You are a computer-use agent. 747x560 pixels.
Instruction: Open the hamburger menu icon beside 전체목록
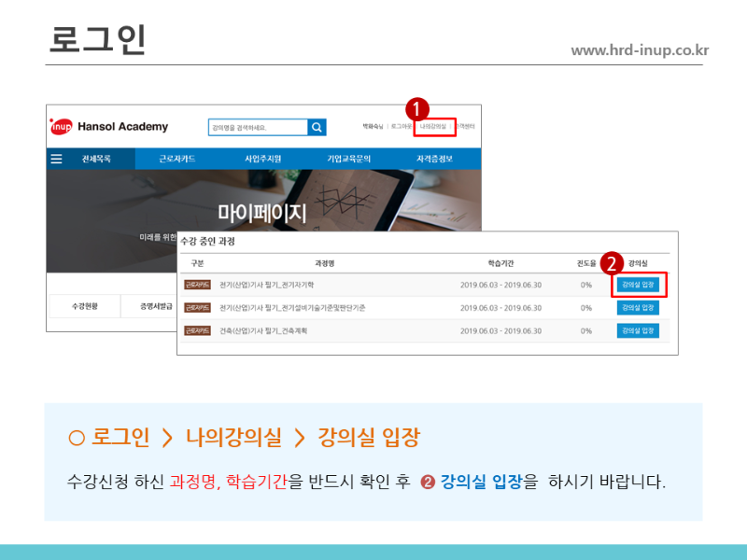[56, 159]
